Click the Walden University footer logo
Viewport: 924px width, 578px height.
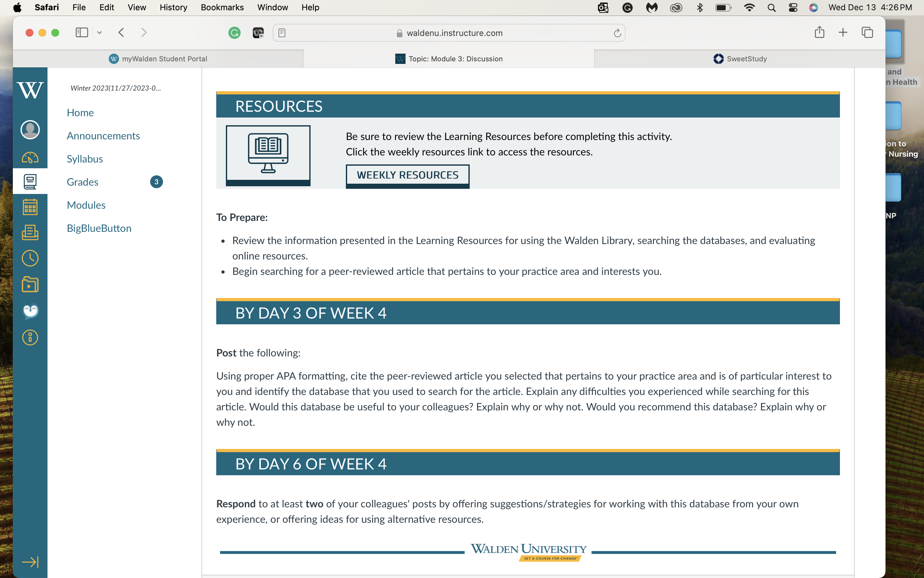click(528, 552)
